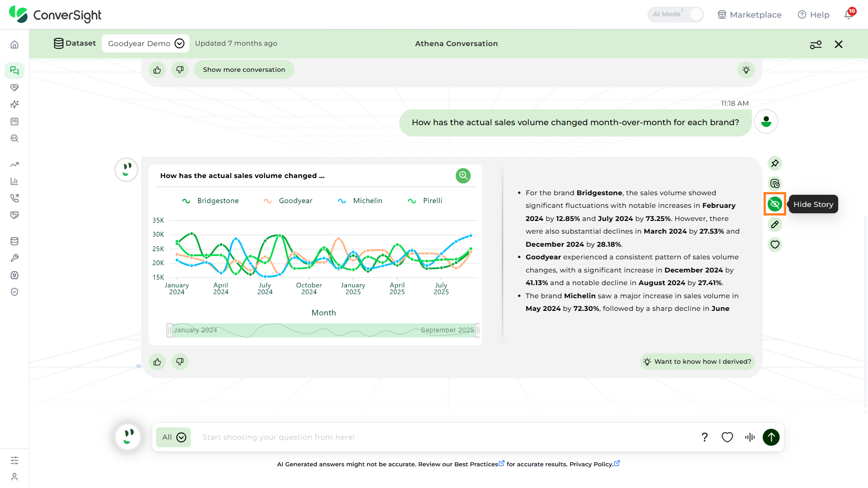
Task: Toggle the Michelin legend series
Action: click(360, 201)
